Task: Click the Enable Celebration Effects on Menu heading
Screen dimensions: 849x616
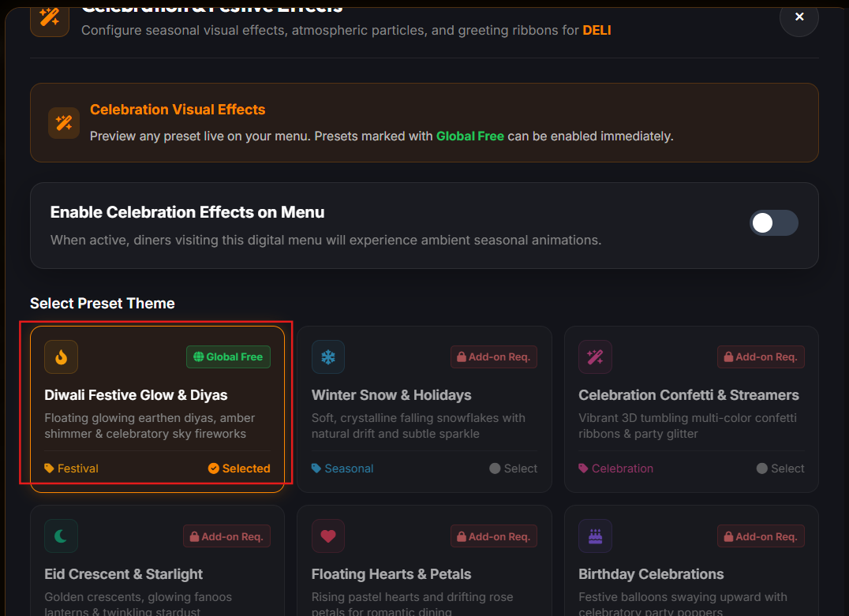Action: point(187,212)
